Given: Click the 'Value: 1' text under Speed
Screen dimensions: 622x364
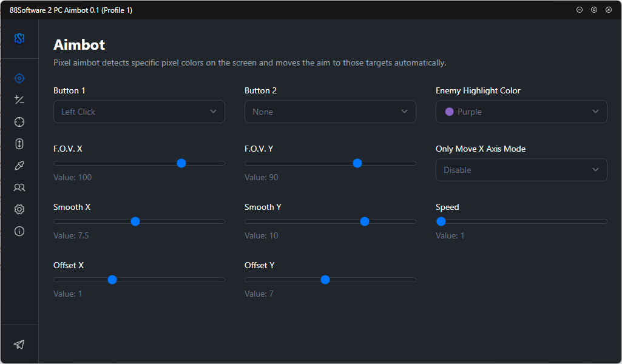Looking at the screenshot, I should [x=450, y=235].
